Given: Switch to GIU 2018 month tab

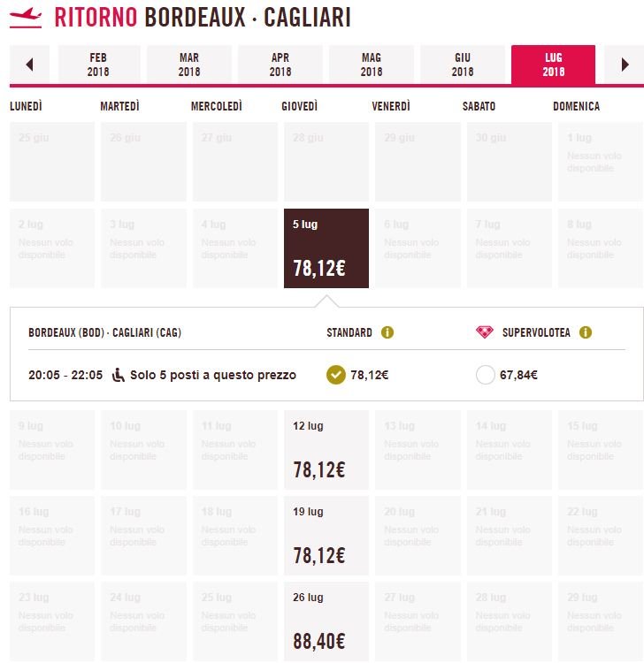Looking at the screenshot, I should (x=463, y=65).
